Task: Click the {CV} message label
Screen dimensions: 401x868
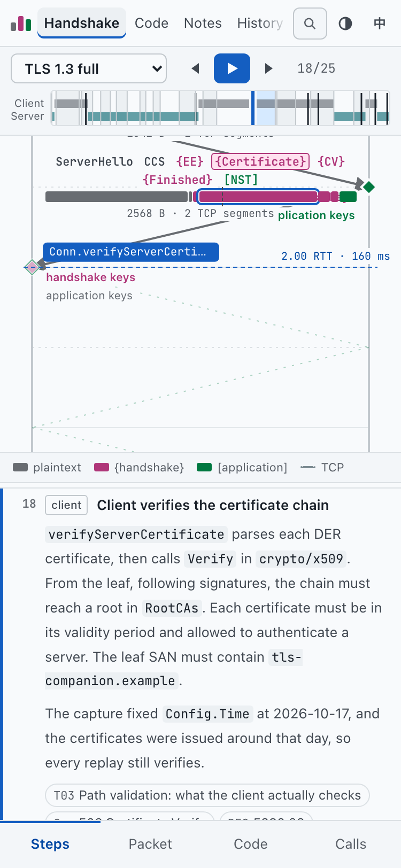Action: click(331, 161)
